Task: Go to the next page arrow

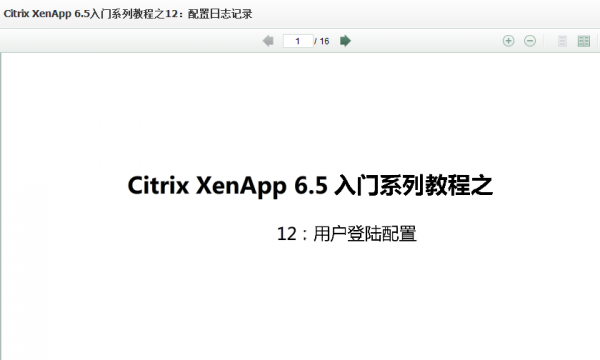Action: coord(345,41)
